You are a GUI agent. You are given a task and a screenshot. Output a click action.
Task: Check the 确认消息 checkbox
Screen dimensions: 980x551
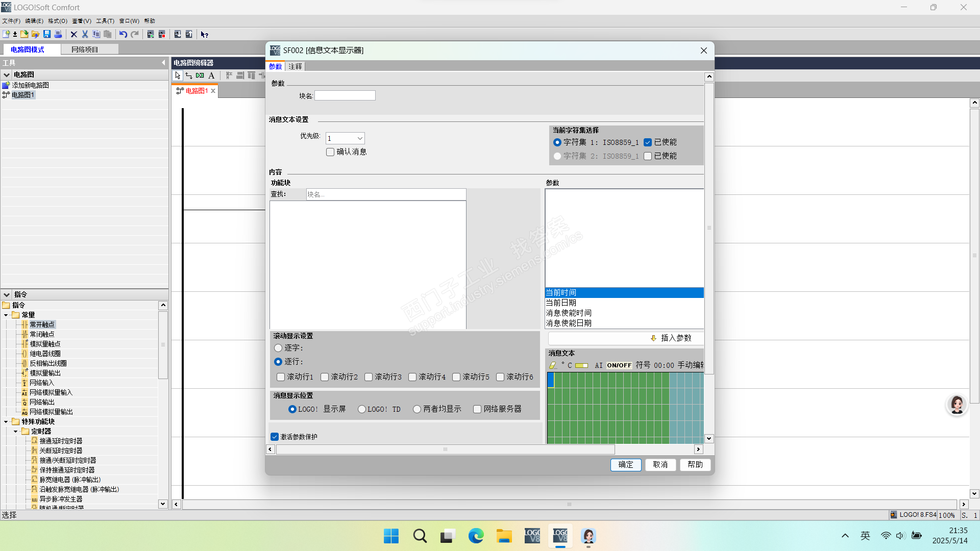[x=330, y=152]
